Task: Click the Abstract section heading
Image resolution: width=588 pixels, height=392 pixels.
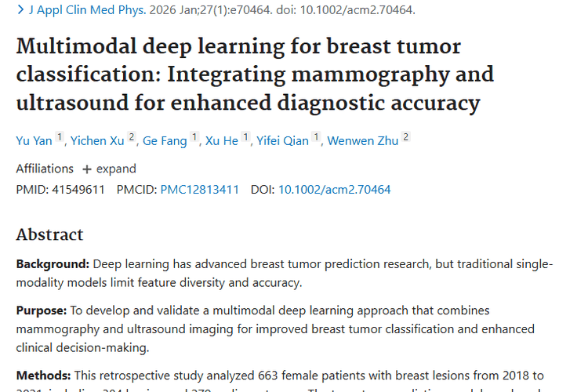Action: coord(49,234)
